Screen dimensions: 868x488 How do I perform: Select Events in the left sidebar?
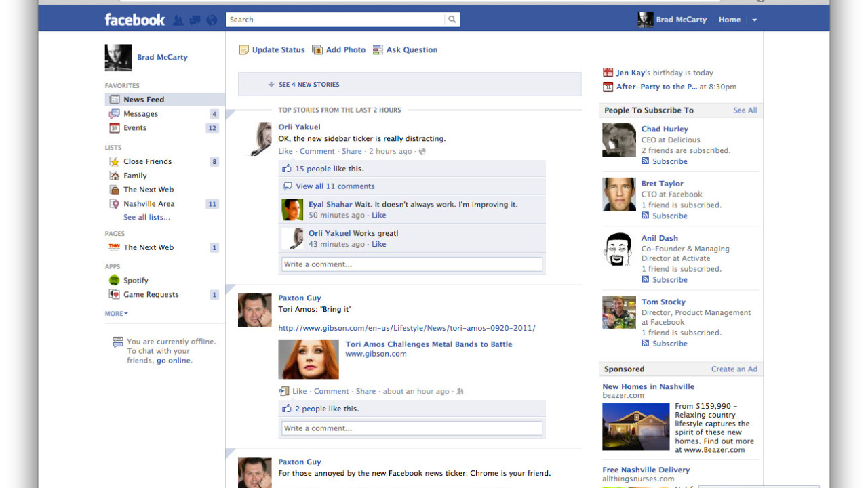(x=134, y=128)
